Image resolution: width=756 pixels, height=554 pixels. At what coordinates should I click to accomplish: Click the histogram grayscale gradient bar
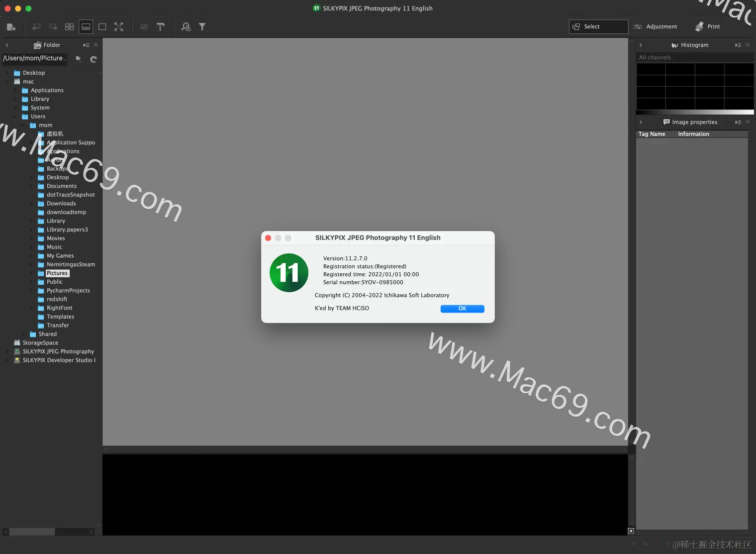[695, 112]
